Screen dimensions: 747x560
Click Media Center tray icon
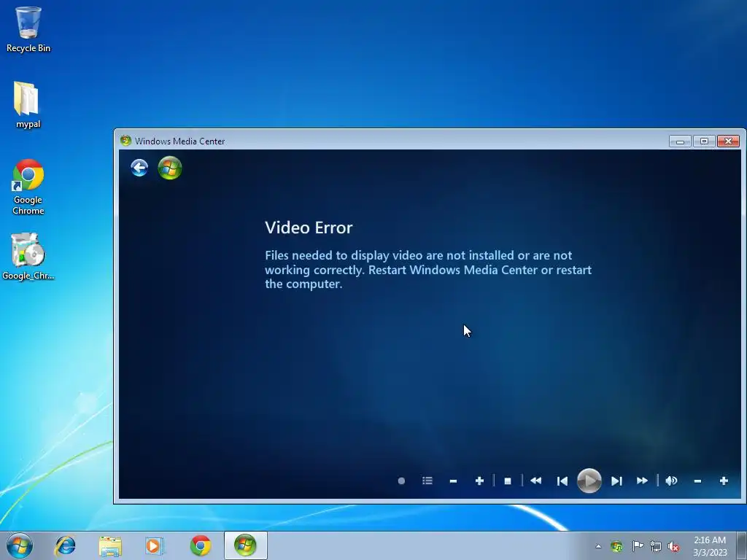616,547
